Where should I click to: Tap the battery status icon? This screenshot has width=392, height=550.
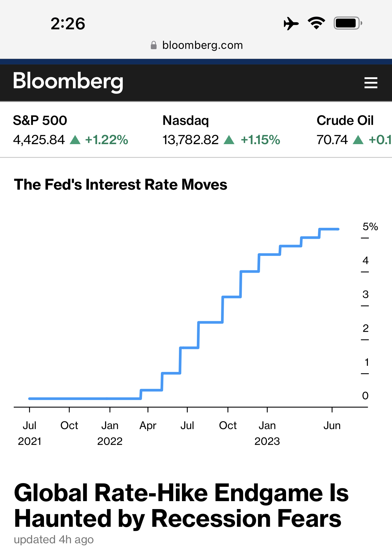point(347,23)
